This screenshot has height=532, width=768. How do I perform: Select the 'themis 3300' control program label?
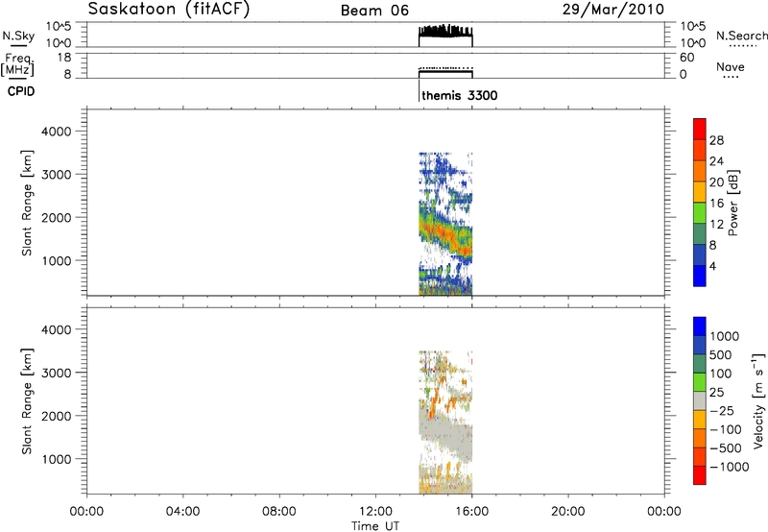tap(460, 95)
